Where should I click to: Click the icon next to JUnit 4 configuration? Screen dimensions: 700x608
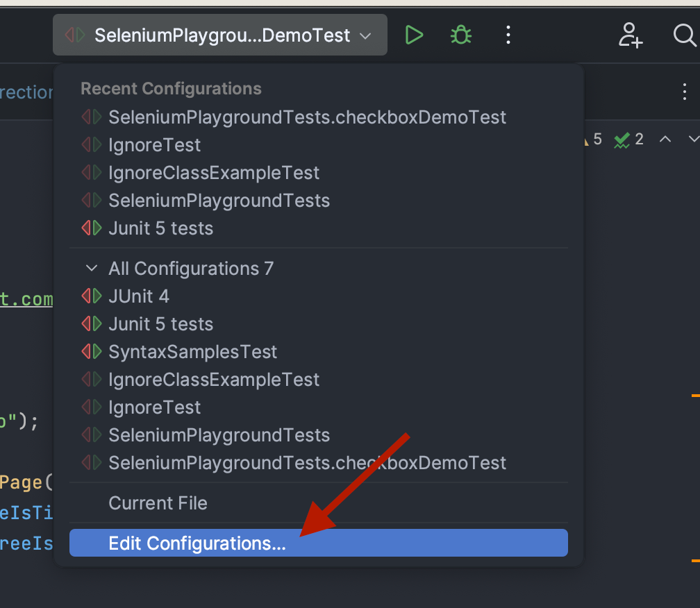tap(91, 296)
